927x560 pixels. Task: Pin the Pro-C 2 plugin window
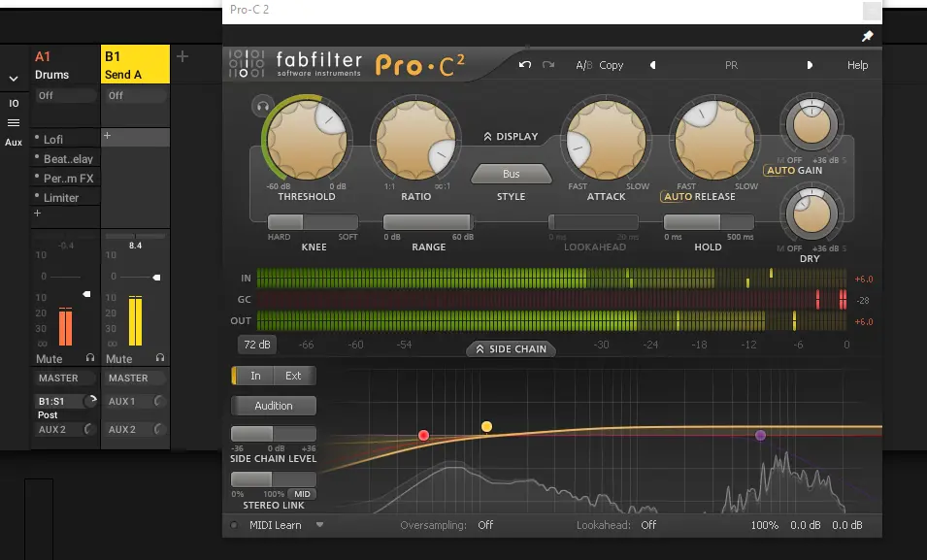pos(867,35)
